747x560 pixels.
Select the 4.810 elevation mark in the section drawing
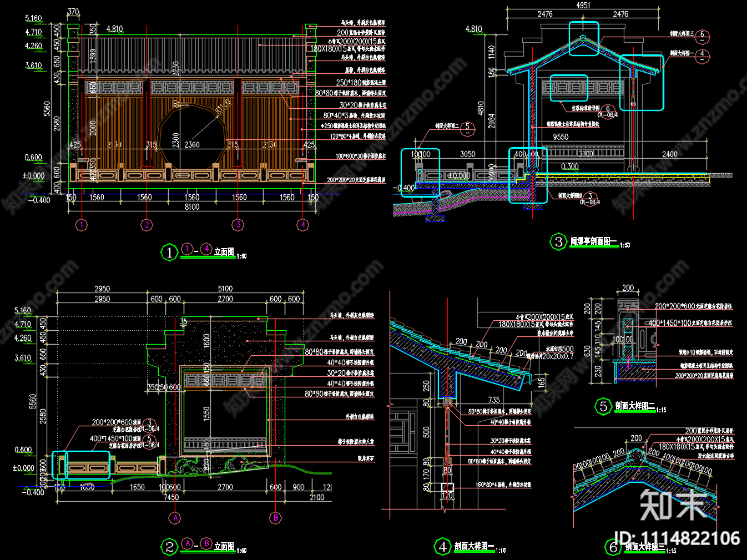474,29
